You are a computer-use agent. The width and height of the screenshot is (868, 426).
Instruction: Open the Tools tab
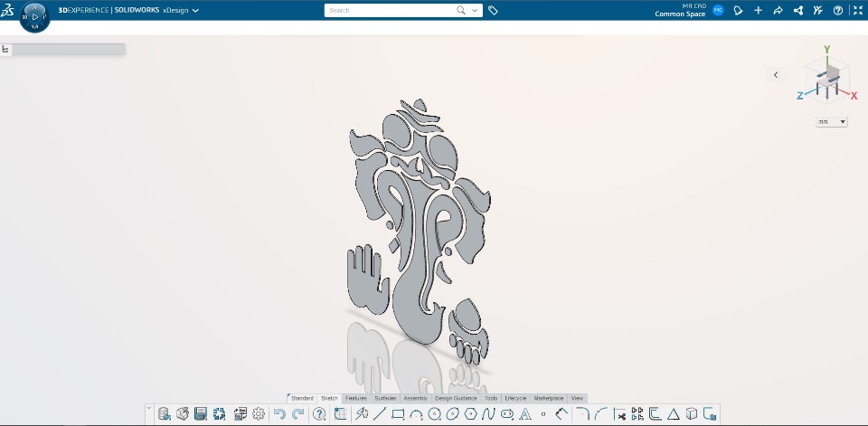(491, 398)
